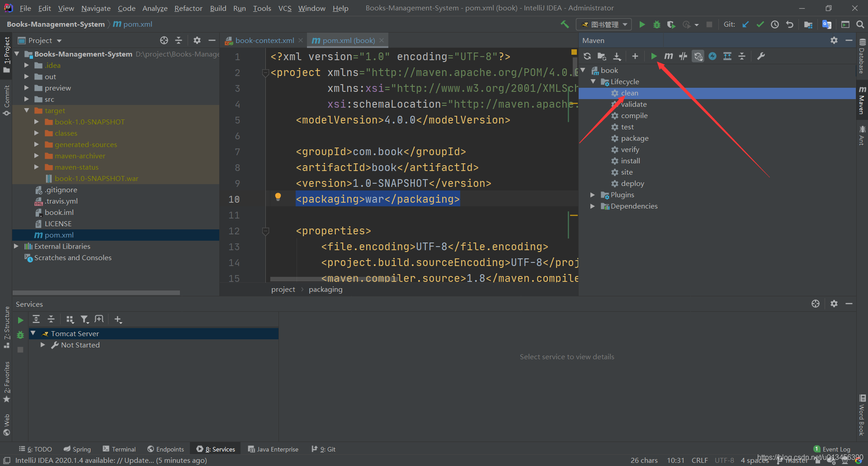Viewport: 868px width, 466px height.
Task: Click the Build Project hammer icon
Action: (565, 24)
